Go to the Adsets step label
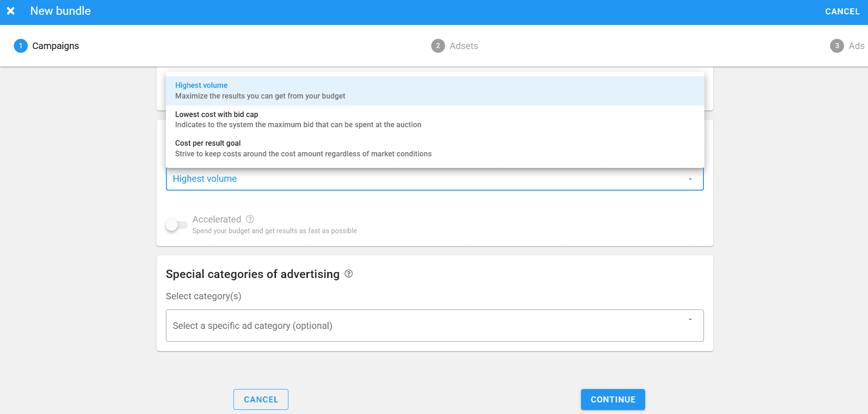Screen dimensions: 868x414 click(x=464, y=46)
